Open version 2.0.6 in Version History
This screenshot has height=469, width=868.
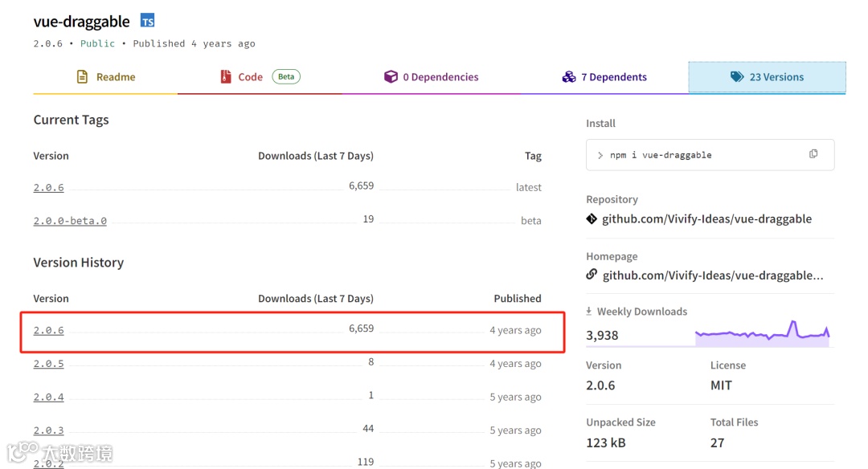(x=49, y=330)
